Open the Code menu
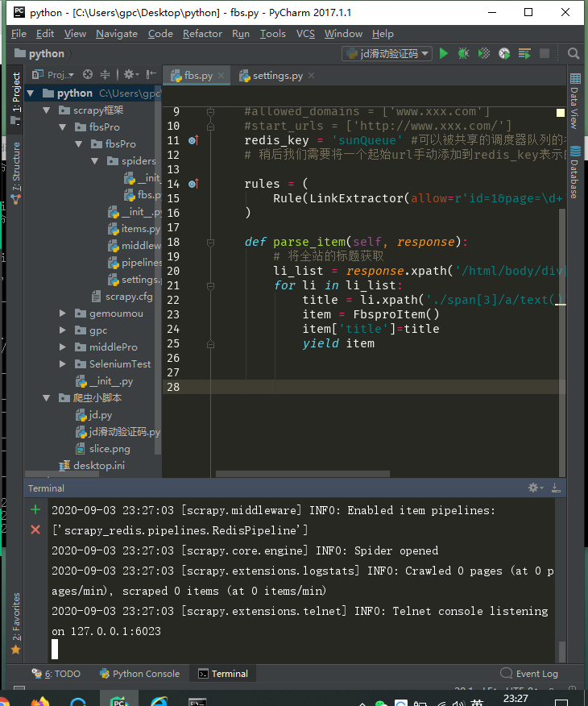The image size is (588, 706). pos(160,34)
